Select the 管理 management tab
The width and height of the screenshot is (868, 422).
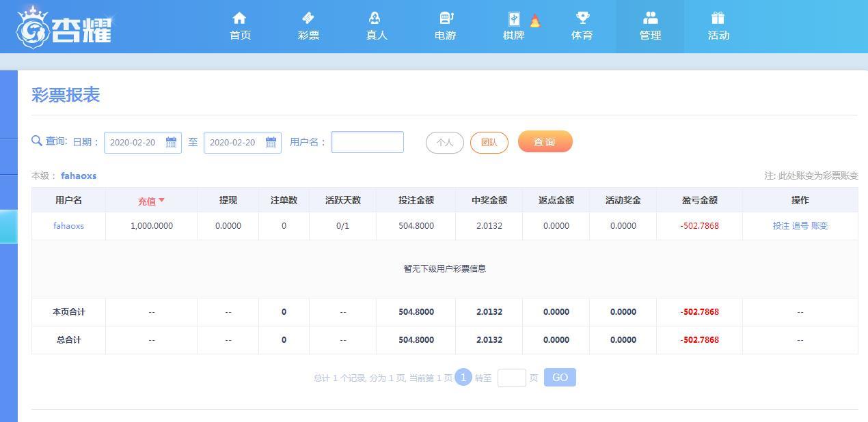650,27
